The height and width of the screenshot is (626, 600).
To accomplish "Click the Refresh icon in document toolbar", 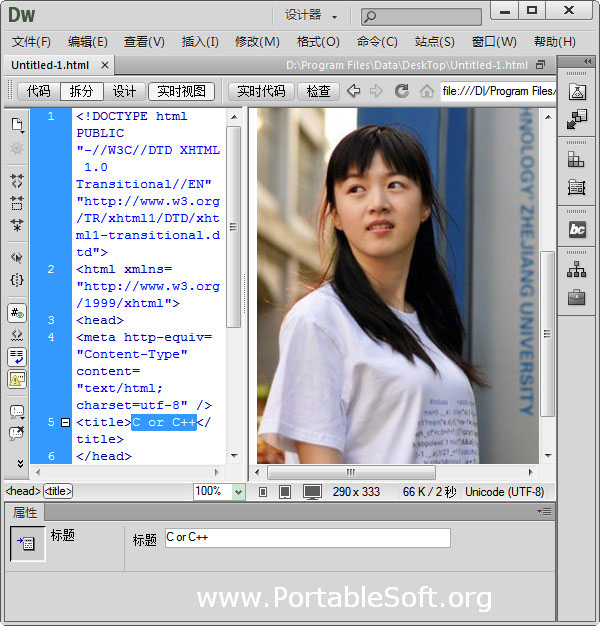I will tap(402, 91).
